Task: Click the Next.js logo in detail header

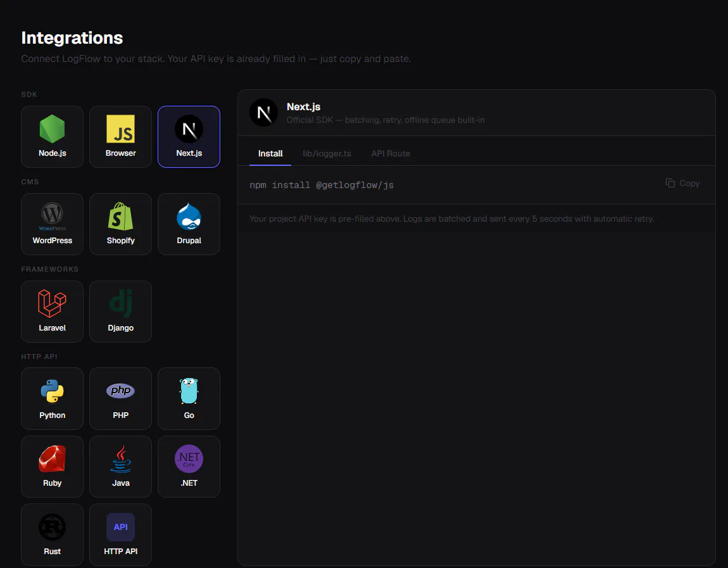Action: point(264,113)
